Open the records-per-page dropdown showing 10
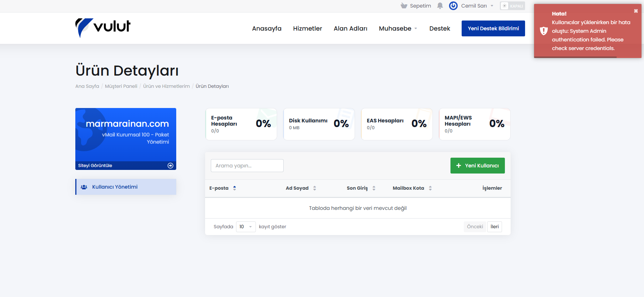 pyautogui.click(x=246, y=227)
